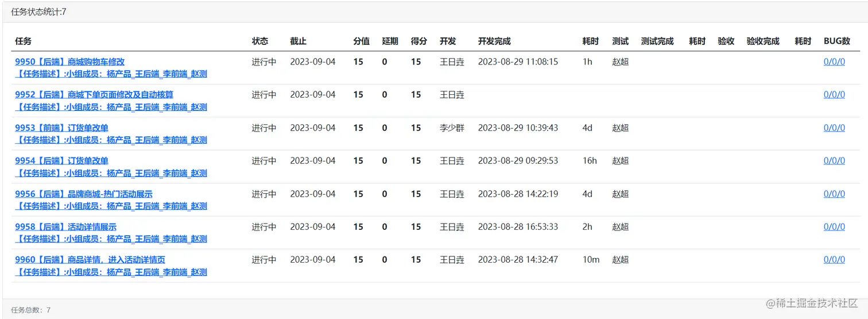The width and height of the screenshot is (868, 319).
Task: Open task 9960 商品详情,进入活动详情页 link
Action: coord(90,260)
